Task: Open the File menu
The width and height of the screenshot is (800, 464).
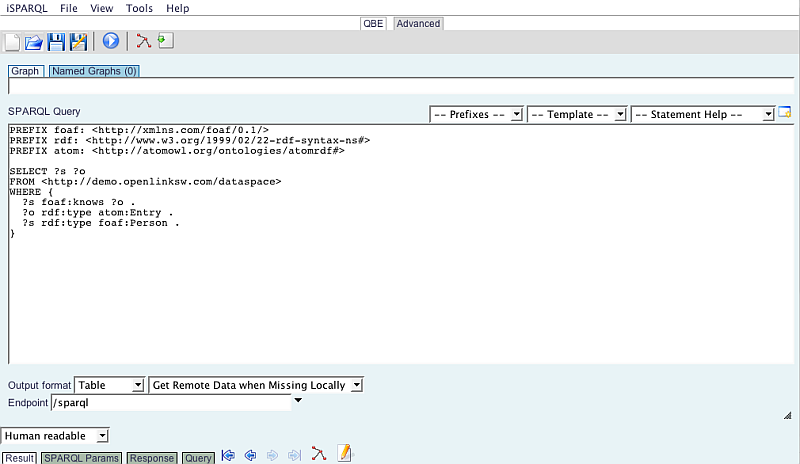Action: tap(68, 8)
